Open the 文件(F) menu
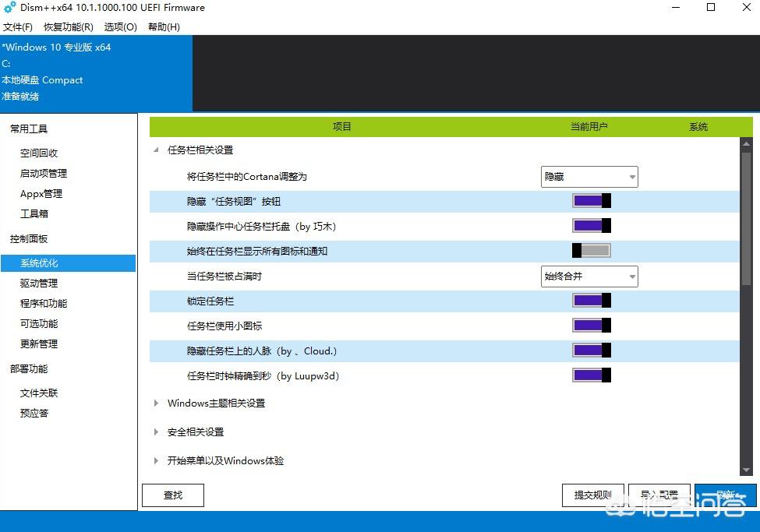 click(18, 27)
